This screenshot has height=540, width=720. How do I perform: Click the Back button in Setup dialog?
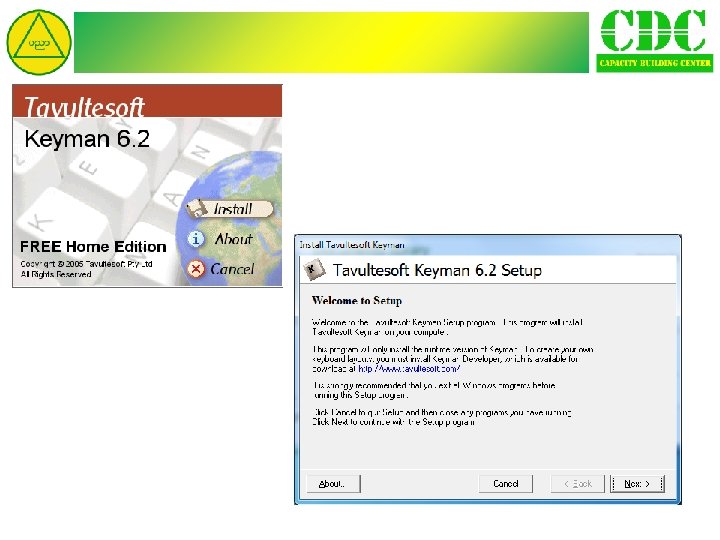[x=578, y=484]
